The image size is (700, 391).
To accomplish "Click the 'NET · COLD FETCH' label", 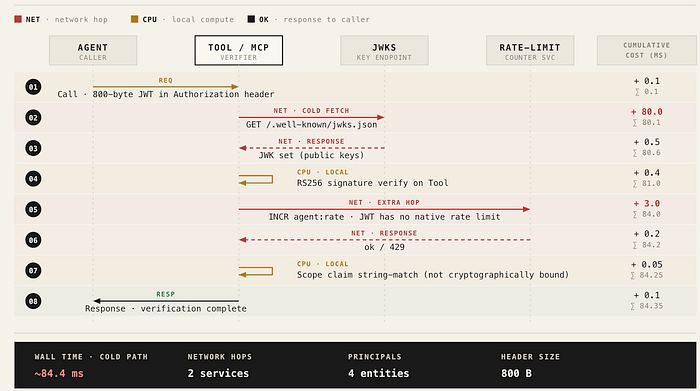I will 311,111.
